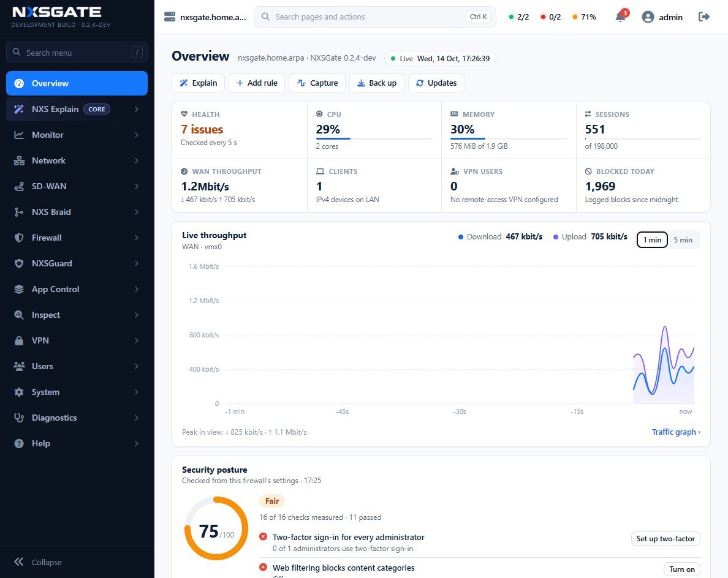
Task: Check for Updates button
Action: 436,83
